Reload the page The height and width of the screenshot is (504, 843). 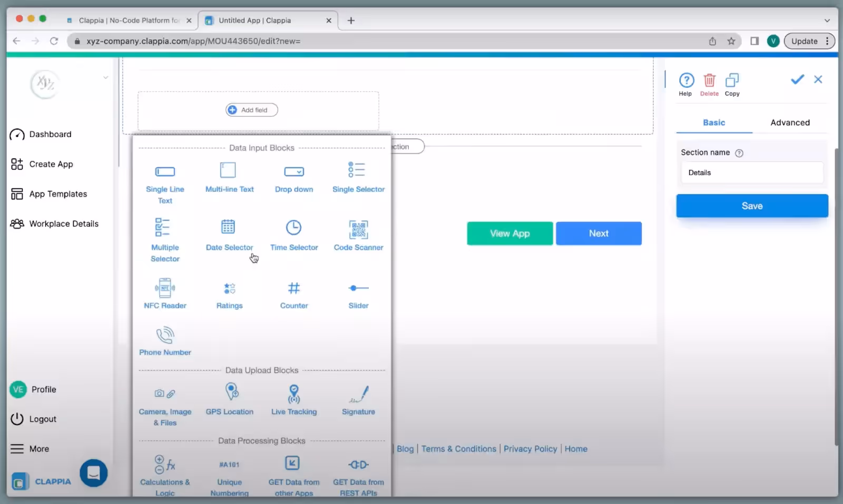point(54,41)
